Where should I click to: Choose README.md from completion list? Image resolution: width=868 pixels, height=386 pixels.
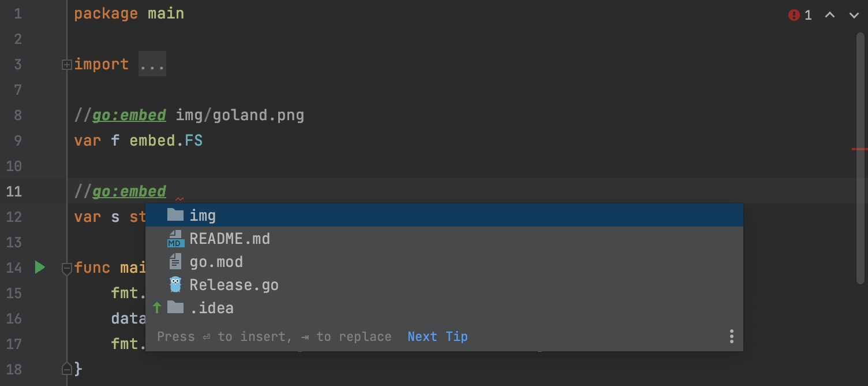click(x=444, y=239)
